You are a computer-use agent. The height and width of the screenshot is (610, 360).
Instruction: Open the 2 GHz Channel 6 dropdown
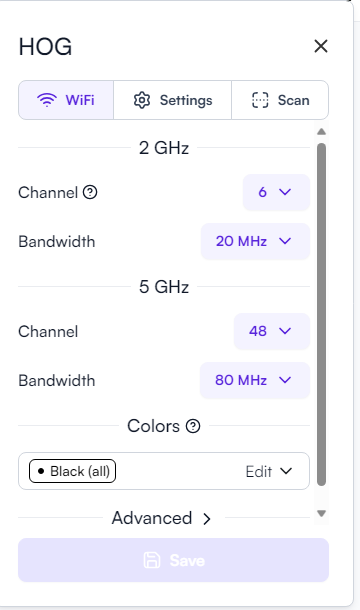[276, 192]
